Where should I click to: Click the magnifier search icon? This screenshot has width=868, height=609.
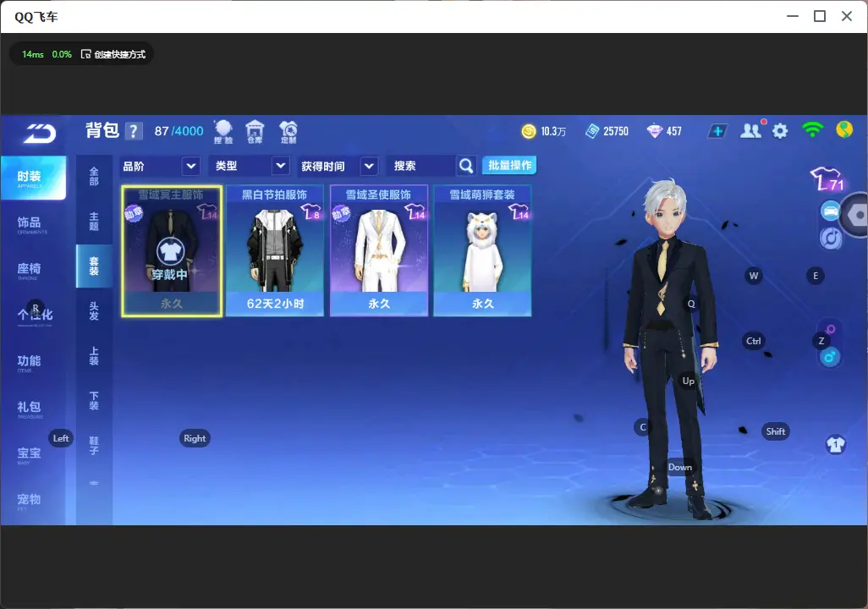(x=466, y=166)
